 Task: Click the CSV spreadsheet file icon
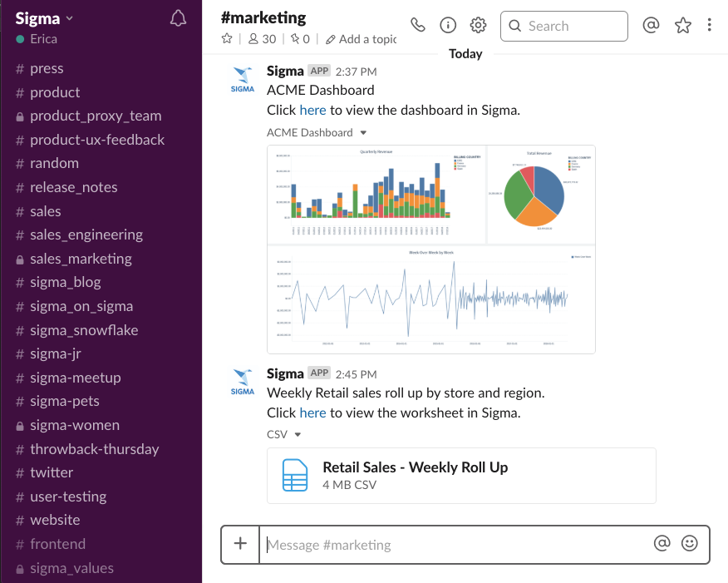[295, 475]
